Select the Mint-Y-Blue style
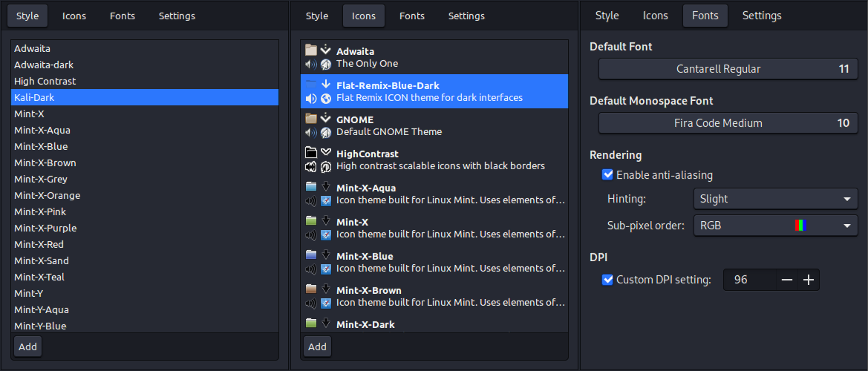 pyautogui.click(x=145, y=326)
